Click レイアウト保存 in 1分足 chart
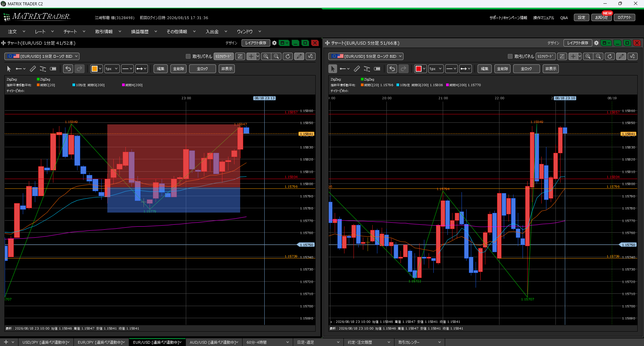This screenshot has width=644, height=346. (256, 43)
